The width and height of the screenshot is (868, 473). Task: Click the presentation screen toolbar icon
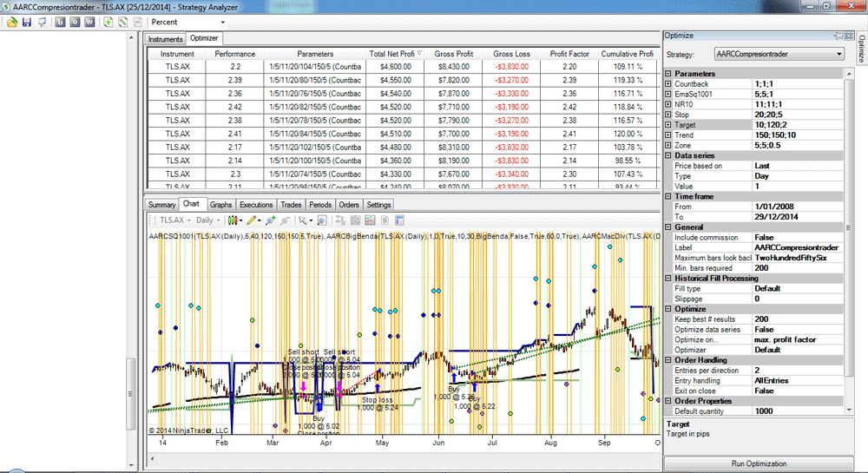[x=42, y=22]
